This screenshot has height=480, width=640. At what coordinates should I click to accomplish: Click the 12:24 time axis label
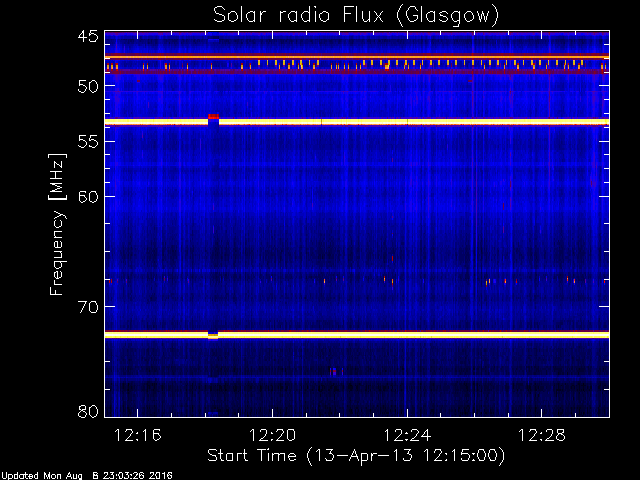point(407,436)
